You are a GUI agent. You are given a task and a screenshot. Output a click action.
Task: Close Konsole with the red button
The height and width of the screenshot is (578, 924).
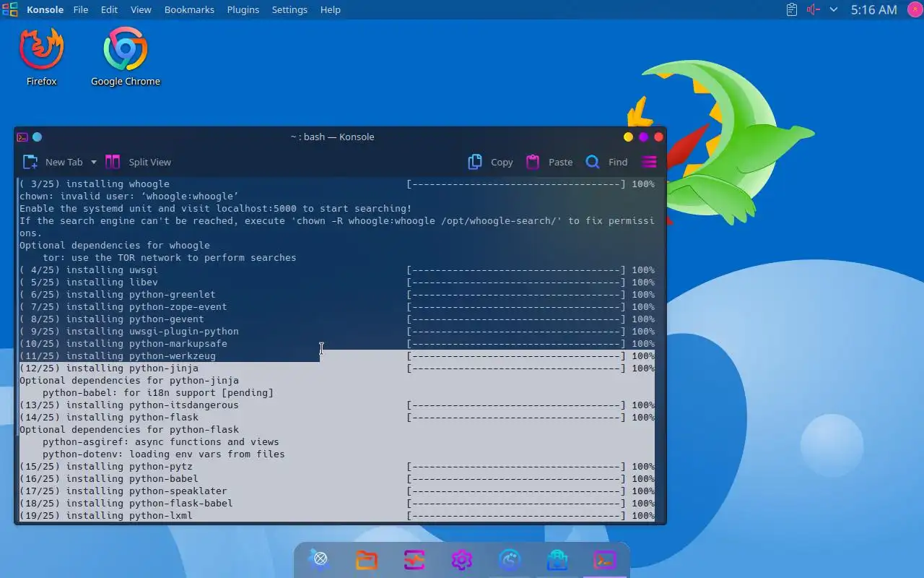(658, 137)
